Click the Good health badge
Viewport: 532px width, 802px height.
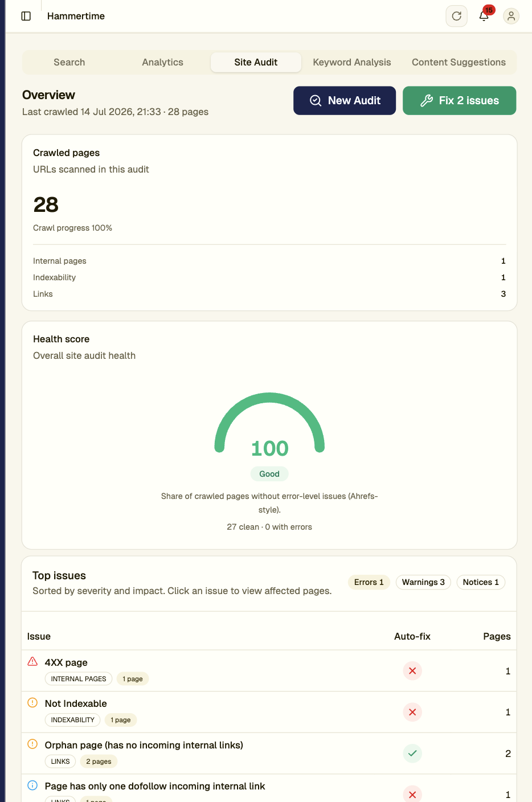pos(269,474)
